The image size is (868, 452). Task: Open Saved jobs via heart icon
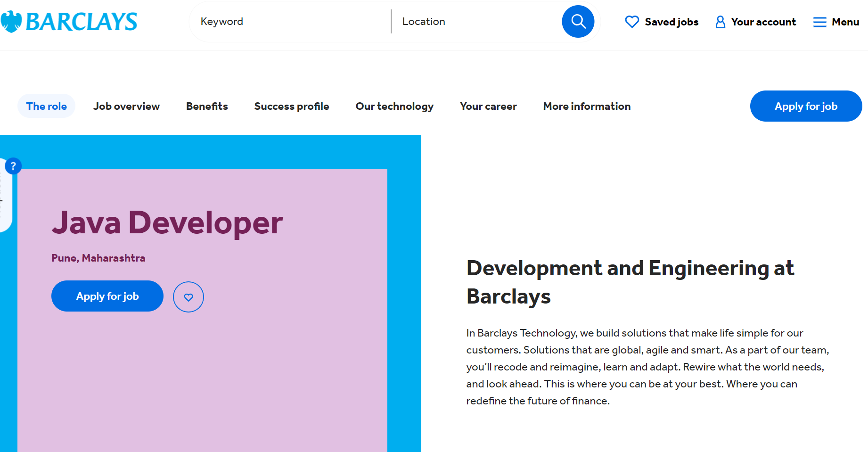pyautogui.click(x=632, y=22)
